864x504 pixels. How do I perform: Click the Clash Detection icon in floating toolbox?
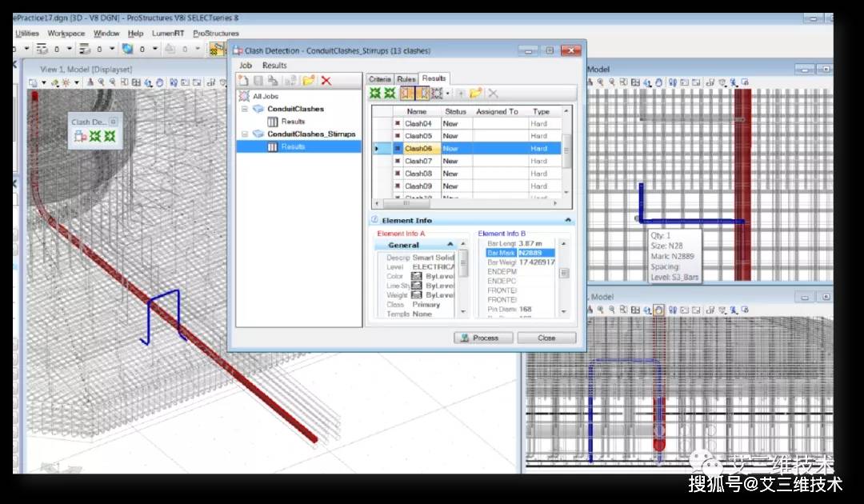click(x=81, y=137)
